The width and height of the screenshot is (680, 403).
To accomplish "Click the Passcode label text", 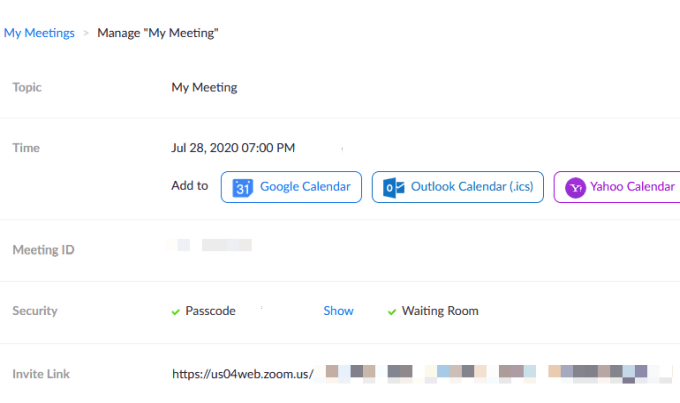I will (x=210, y=311).
